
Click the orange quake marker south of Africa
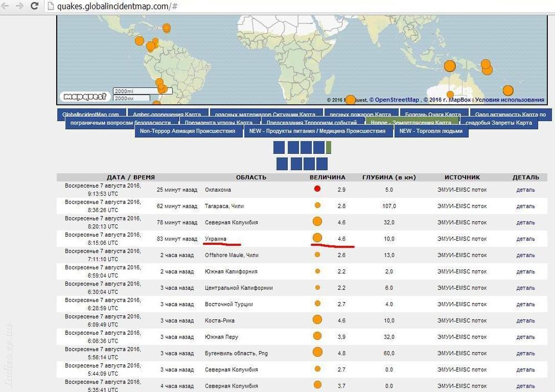click(350, 100)
